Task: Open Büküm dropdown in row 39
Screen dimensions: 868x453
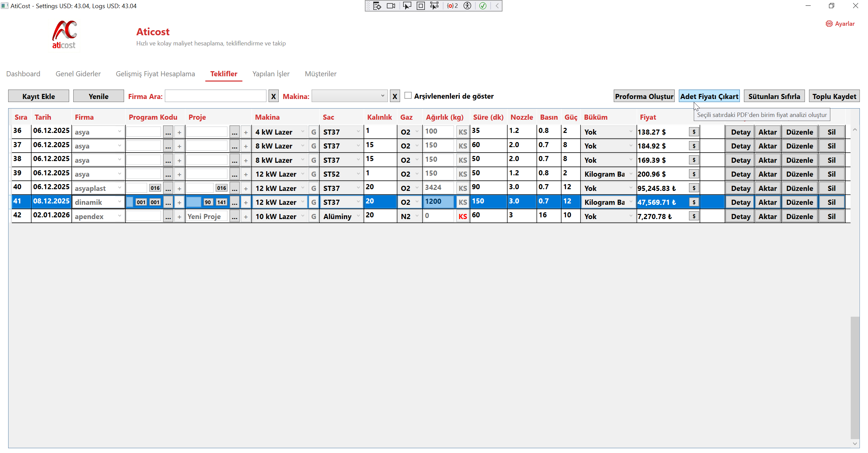Action: [x=631, y=174]
